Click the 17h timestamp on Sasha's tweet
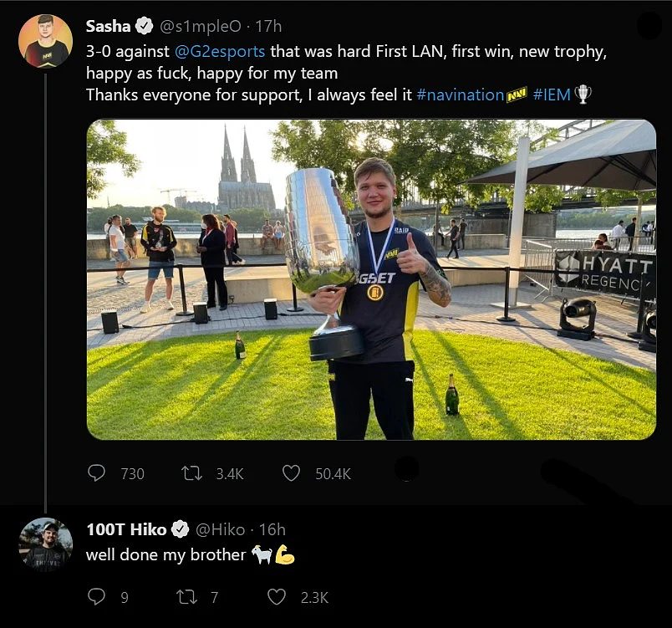 click(x=268, y=27)
